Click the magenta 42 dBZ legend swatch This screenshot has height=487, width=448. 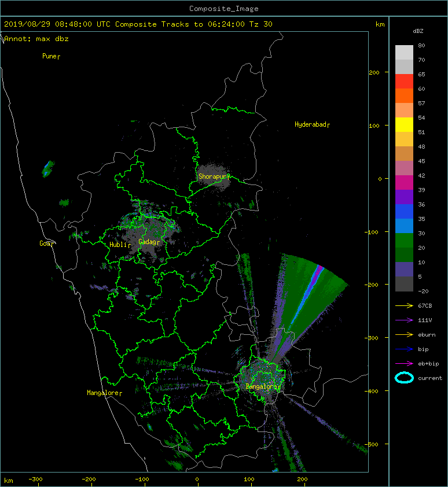tap(404, 182)
